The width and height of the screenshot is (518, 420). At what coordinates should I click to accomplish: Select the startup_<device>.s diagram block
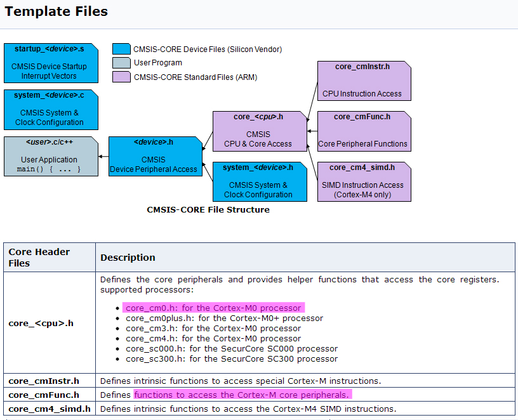(x=51, y=63)
